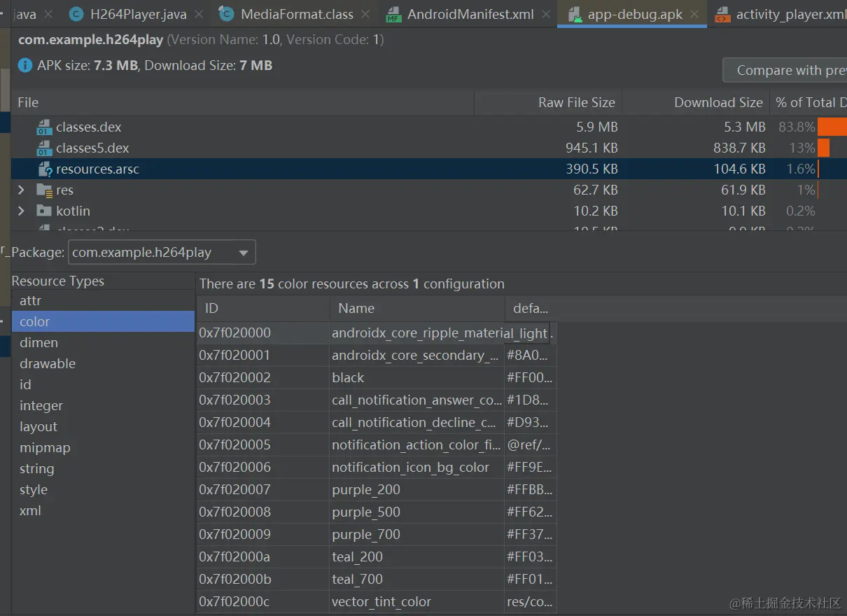Select the black color resource
The width and height of the screenshot is (847, 616).
tap(377, 378)
